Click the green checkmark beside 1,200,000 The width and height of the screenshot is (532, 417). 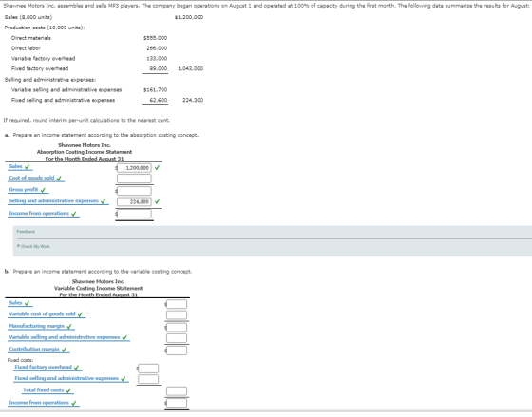tap(157, 167)
